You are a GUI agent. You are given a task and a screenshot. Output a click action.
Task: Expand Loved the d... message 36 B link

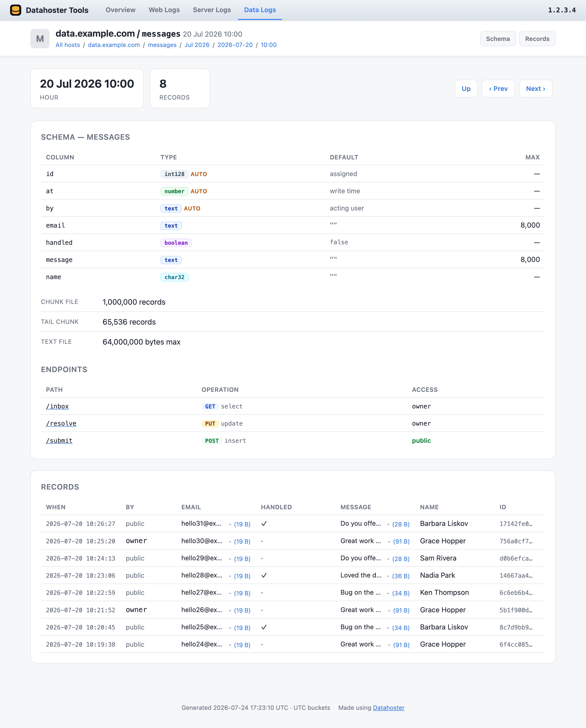(401, 576)
